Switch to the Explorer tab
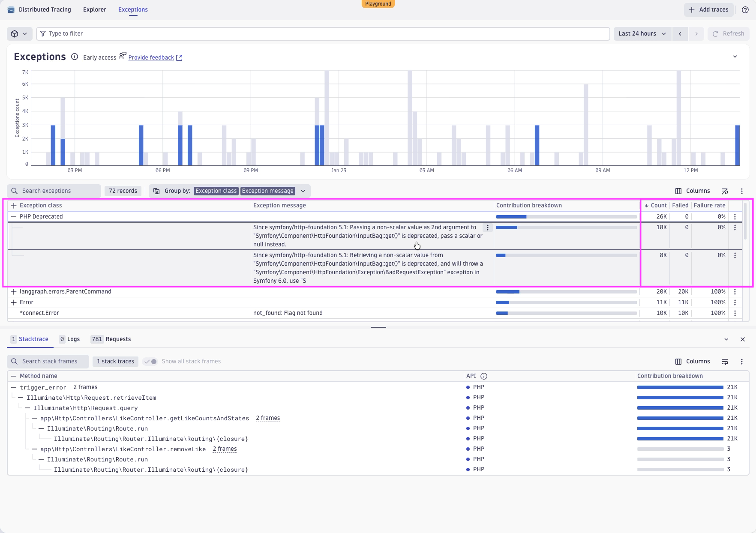 click(94, 10)
